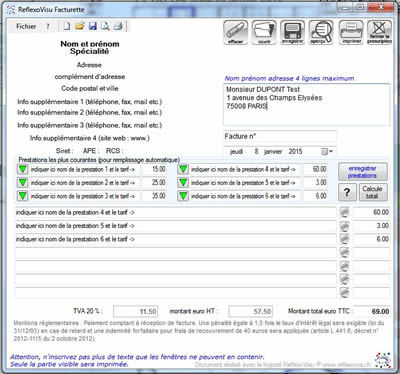The height and width of the screenshot is (374, 400).
Task: Click the large ouvrir folder button
Action: click(x=264, y=32)
